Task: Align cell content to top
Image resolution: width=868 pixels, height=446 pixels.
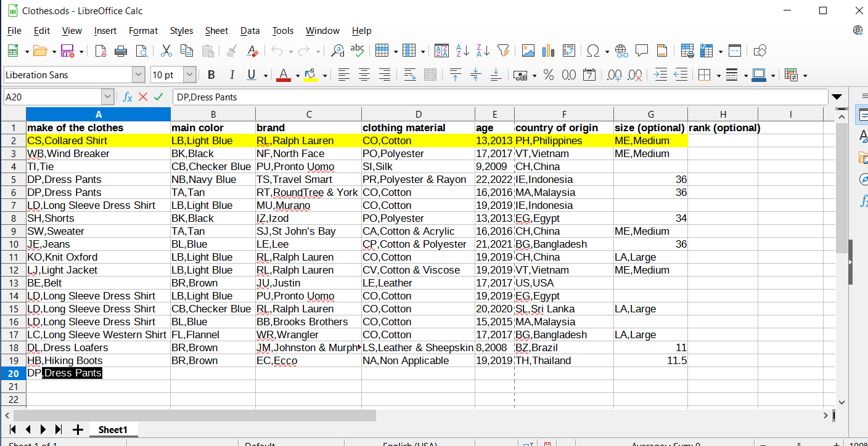Action: pos(456,75)
